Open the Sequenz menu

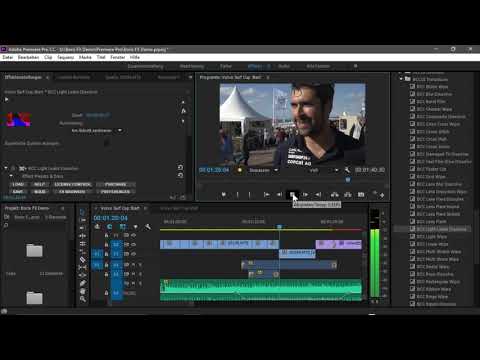pos(65,57)
